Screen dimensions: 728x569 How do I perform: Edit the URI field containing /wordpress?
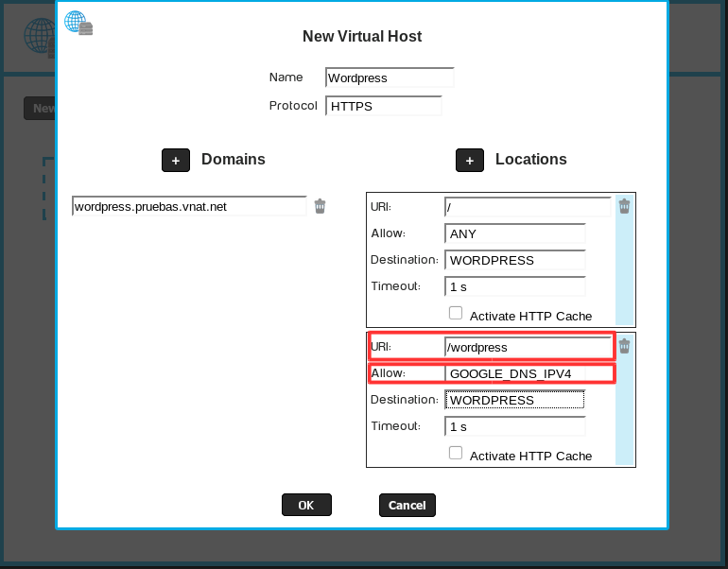pyautogui.click(x=528, y=347)
